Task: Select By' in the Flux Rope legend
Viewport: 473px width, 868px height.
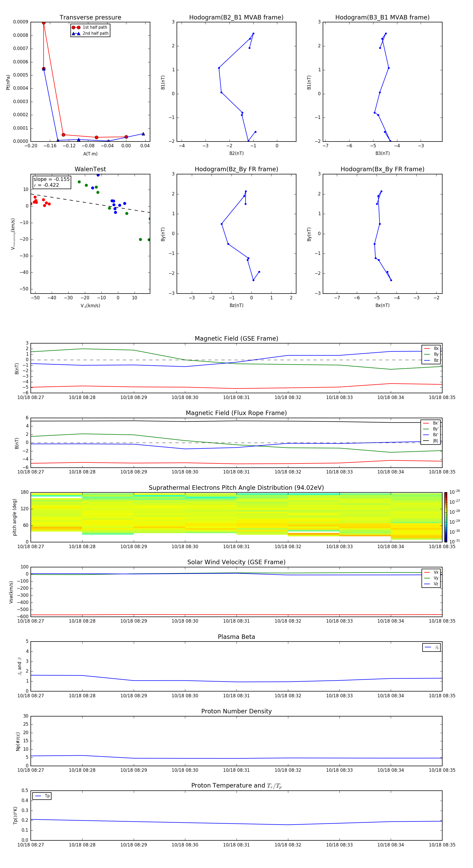Action: 431,429
